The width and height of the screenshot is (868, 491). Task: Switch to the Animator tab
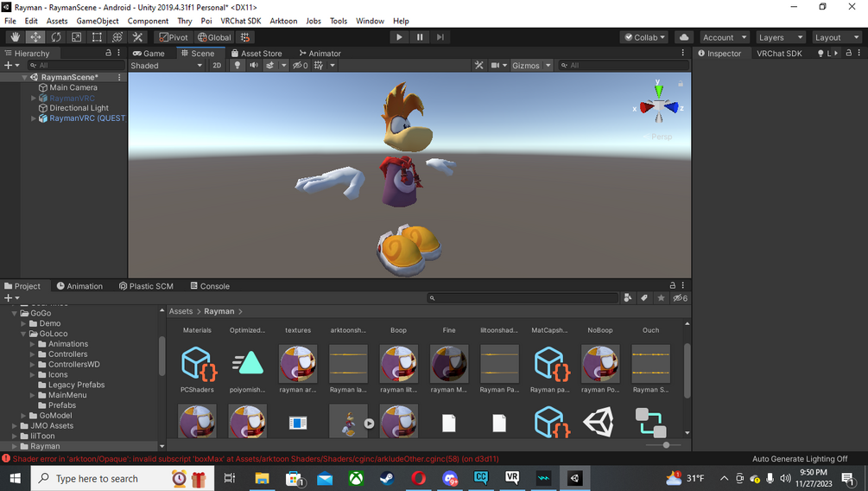(320, 54)
